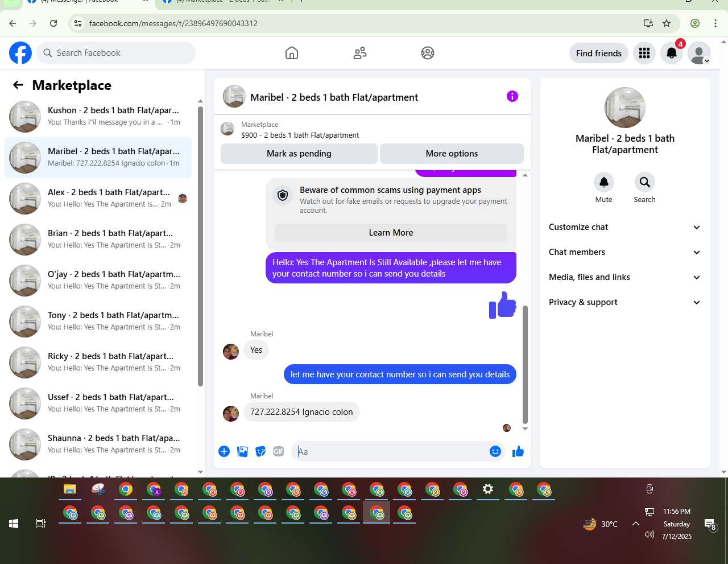Open more actions plus icon in composer
This screenshot has height=564, width=728.
pyautogui.click(x=224, y=451)
